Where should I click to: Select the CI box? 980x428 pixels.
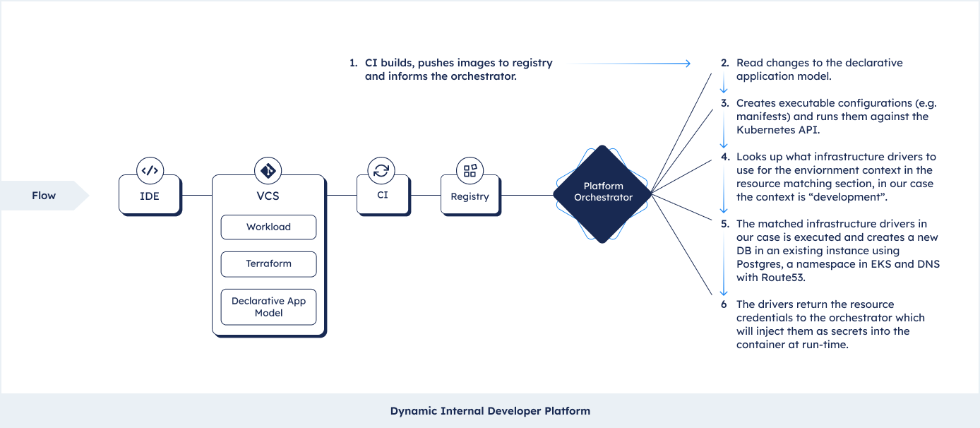[x=382, y=194]
